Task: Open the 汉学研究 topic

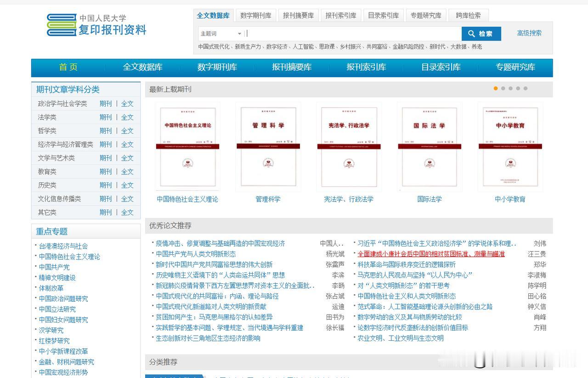Action: (x=51, y=331)
